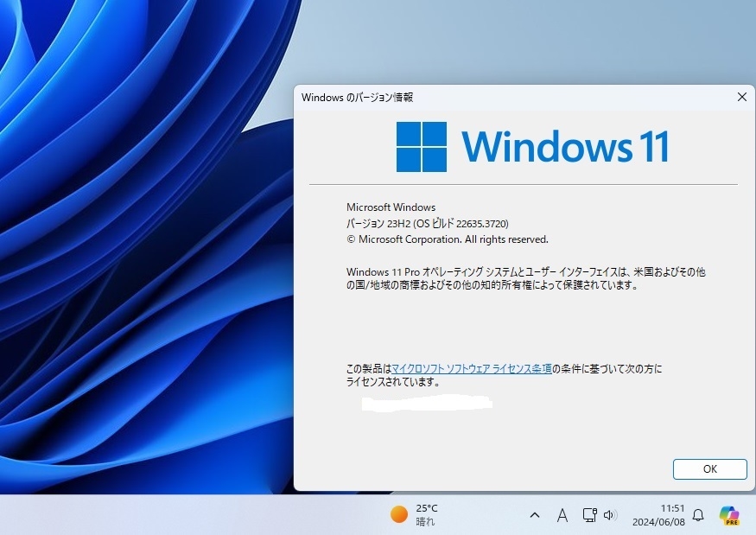Click the OK button in version dialog
The width and height of the screenshot is (756, 535).
pos(709,469)
